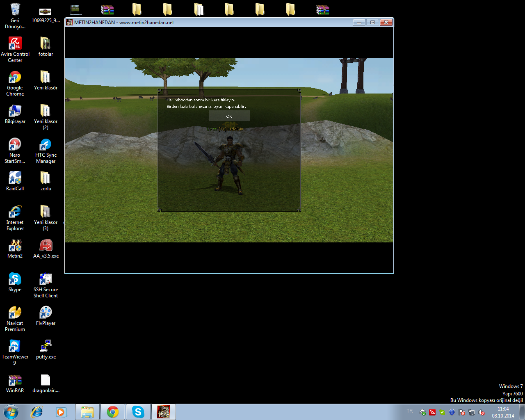Click the muted volume tray icon
Viewport: 525px width, 420px height.
(482, 412)
